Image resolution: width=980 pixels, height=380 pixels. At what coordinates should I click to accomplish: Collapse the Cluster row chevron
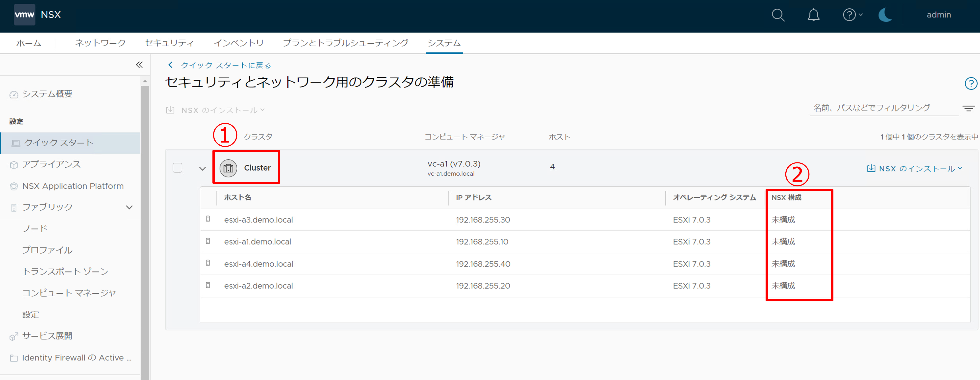click(x=202, y=168)
